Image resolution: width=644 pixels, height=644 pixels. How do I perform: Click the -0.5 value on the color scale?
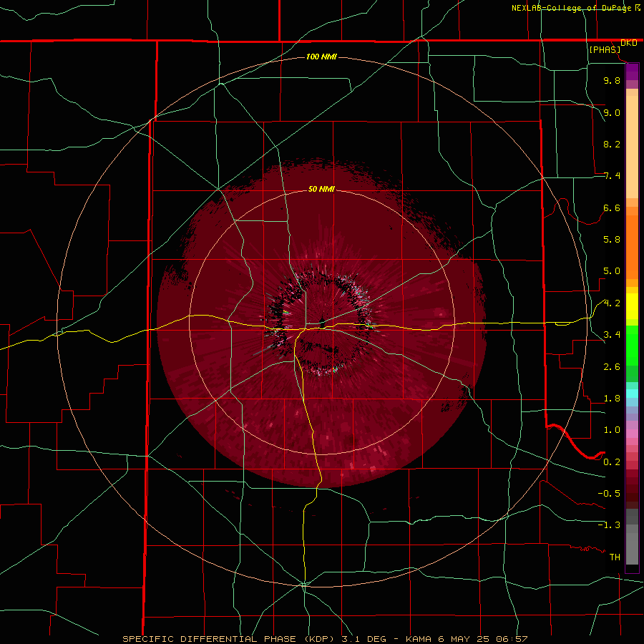609,494
